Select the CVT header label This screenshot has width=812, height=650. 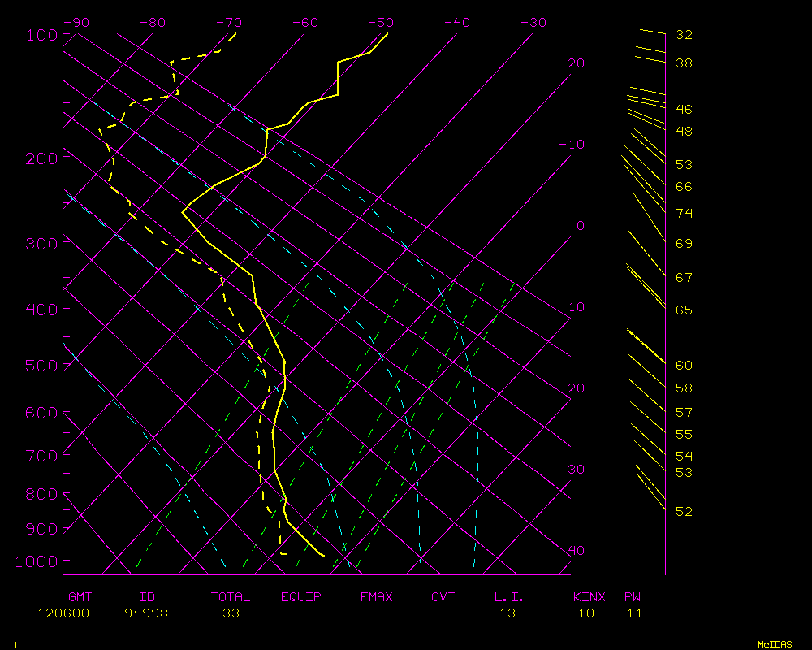point(443,597)
